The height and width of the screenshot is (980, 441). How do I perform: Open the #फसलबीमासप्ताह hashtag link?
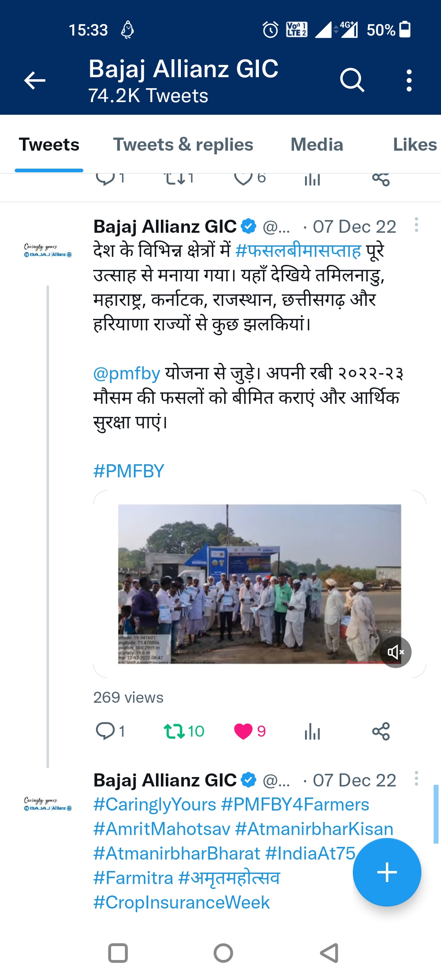coord(298,250)
